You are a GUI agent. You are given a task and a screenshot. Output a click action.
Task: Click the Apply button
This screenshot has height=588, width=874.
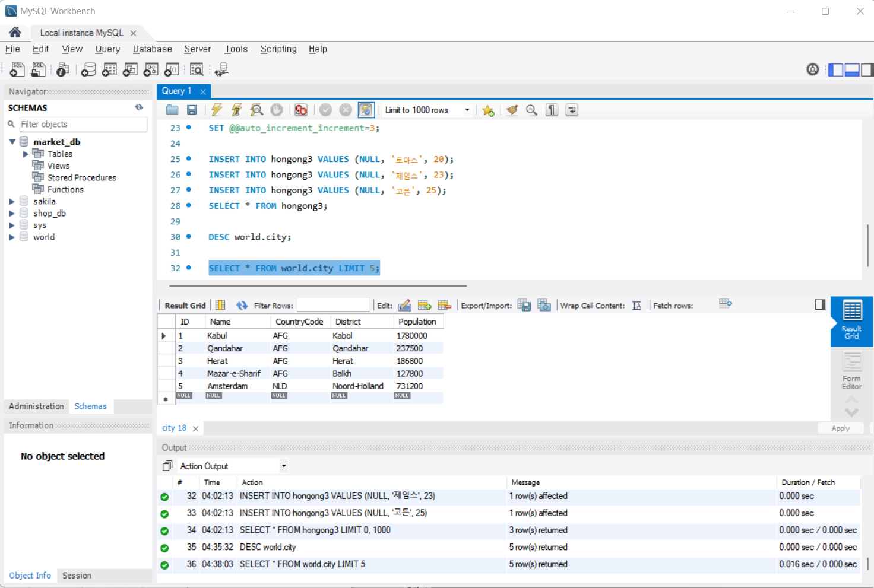[840, 428]
